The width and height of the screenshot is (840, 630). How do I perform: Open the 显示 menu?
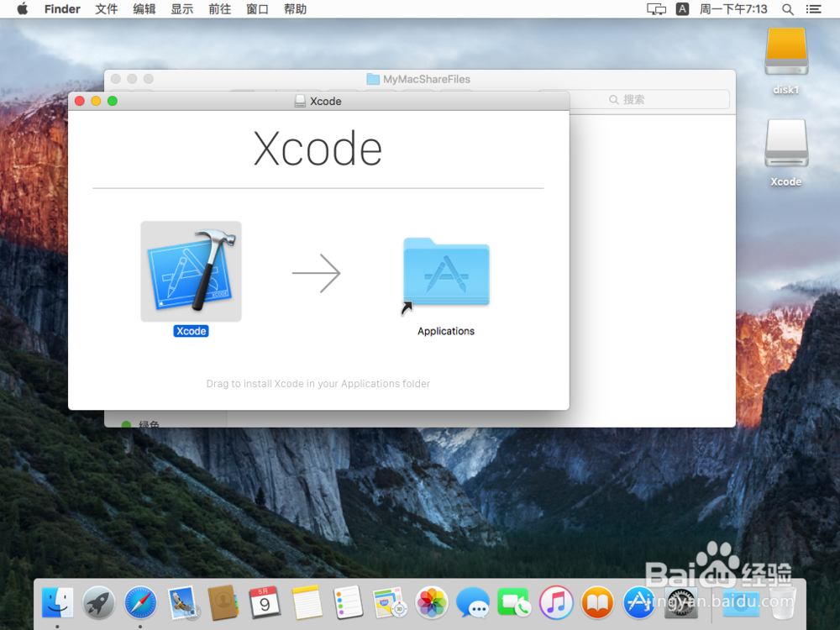(x=182, y=9)
